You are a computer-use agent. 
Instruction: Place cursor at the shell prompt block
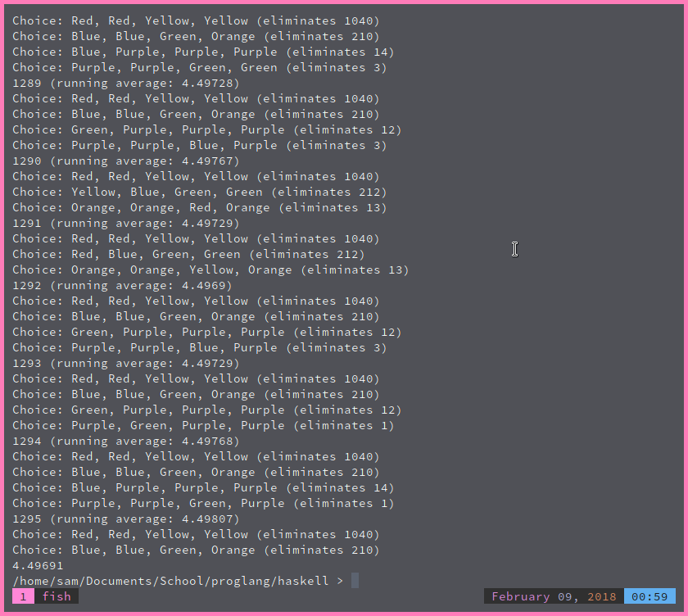click(355, 581)
